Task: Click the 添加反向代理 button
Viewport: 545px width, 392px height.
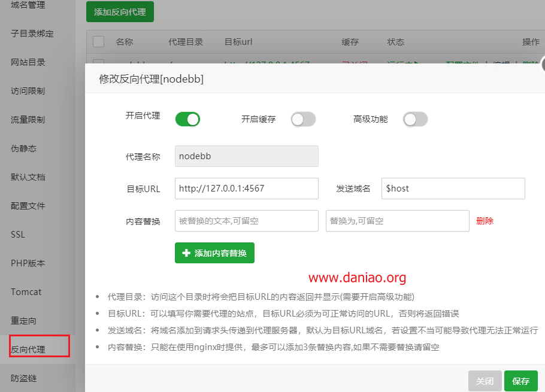Action: [120, 11]
